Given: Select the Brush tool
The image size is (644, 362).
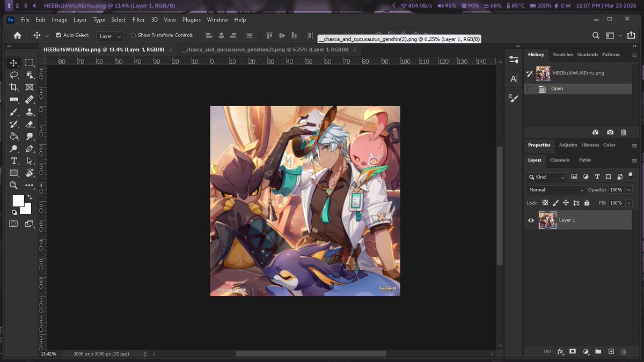Looking at the screenshot, I should point(14,112).
